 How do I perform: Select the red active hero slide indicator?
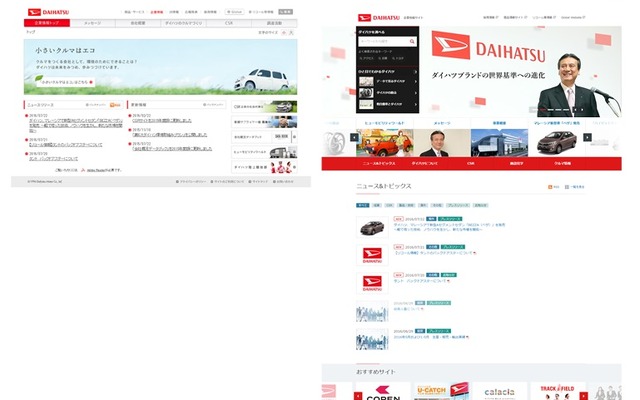[x=542, y=109]
